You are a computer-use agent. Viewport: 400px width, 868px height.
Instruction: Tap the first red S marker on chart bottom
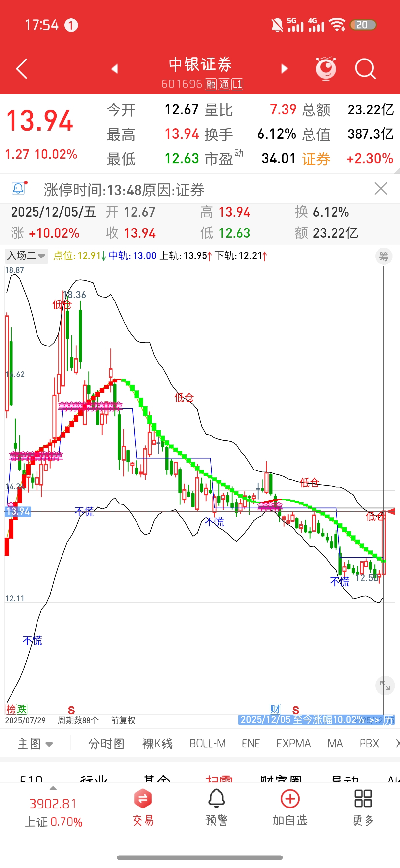[x=71, y=710]
